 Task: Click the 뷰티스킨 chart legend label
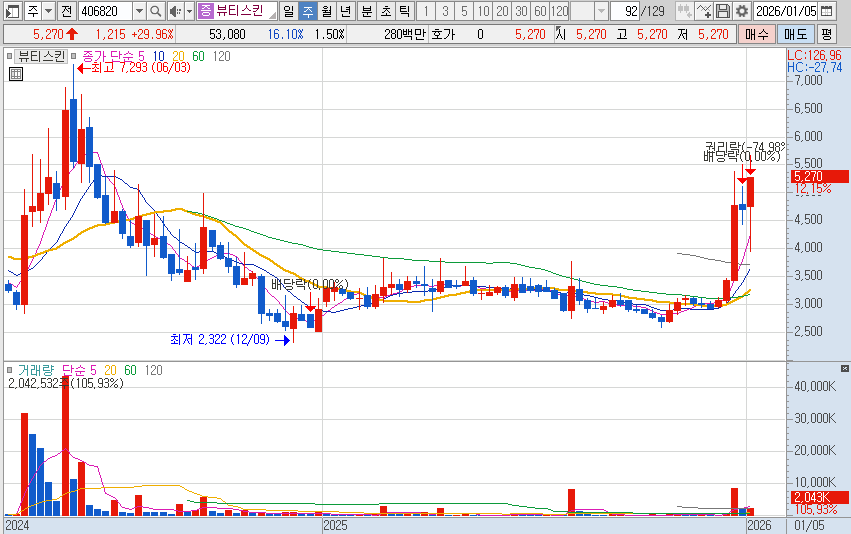[41, 56]
